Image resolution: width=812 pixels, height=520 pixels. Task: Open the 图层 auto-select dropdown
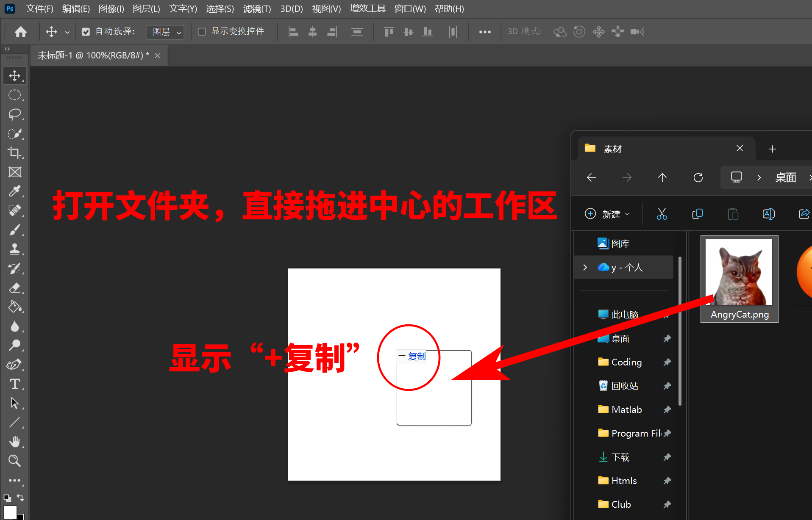click(x=165, y=32)
